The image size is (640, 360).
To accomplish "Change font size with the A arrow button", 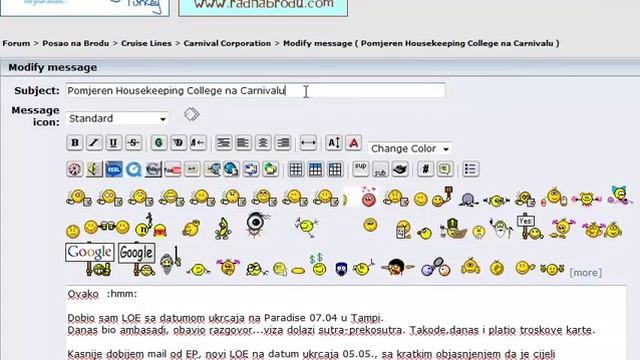I will (x=333, y=143).
